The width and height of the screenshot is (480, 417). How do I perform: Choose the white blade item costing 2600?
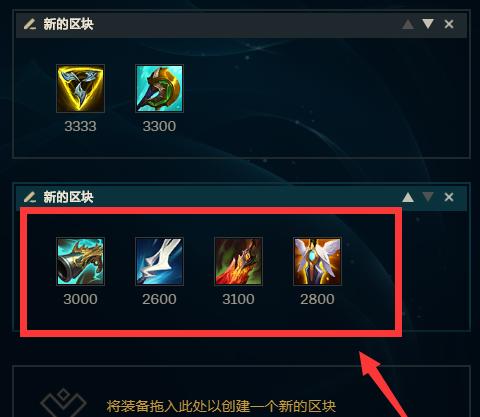point(159,261)
